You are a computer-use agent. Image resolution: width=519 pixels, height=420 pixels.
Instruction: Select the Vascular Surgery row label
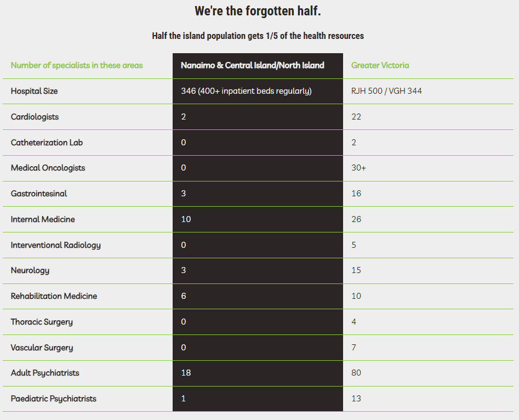[x=42, y=348]
